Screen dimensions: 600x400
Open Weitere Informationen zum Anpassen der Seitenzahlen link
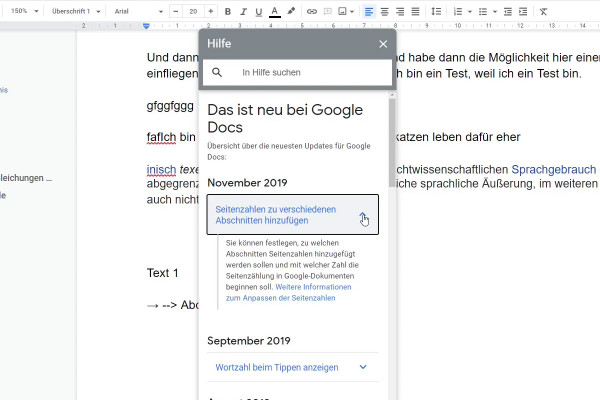[289, 292]
